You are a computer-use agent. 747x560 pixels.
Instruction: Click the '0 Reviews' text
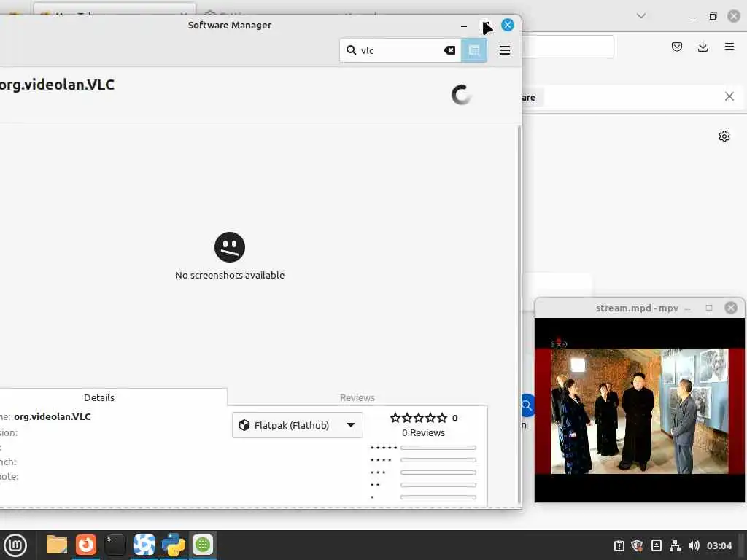click(x=423, y=433)
